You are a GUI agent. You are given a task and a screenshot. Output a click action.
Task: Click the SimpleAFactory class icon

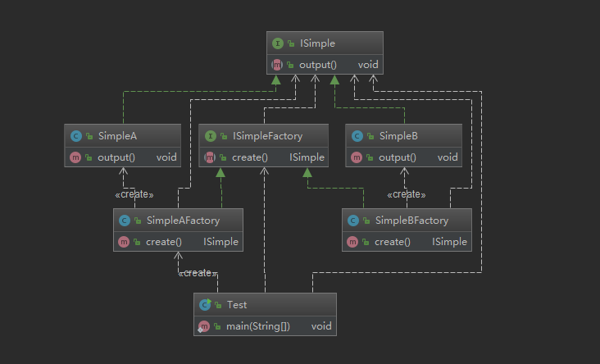point(125,221)
